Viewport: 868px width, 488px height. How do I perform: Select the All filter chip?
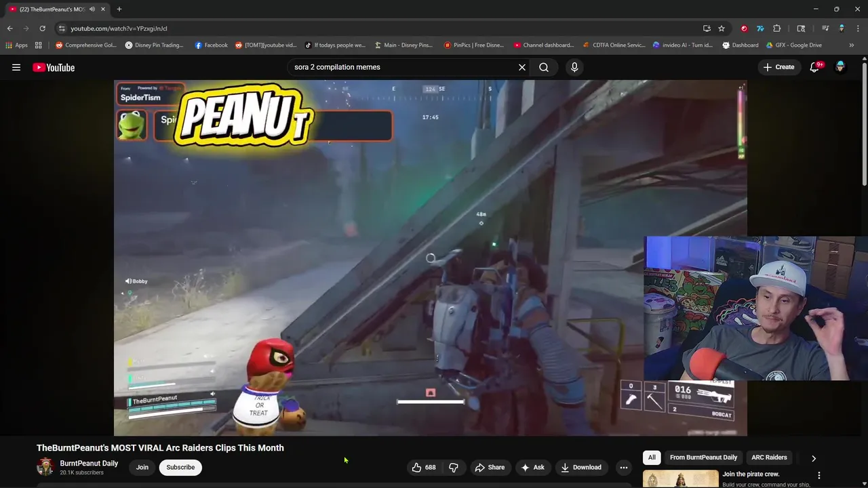point(652,457)
